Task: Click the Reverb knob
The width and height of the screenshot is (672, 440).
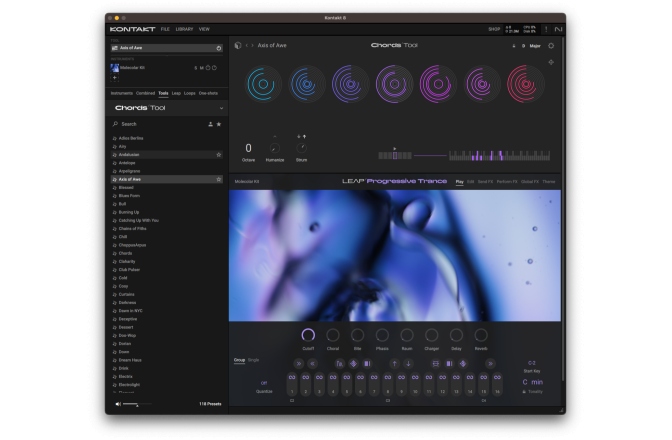Action: coord(481,335)
